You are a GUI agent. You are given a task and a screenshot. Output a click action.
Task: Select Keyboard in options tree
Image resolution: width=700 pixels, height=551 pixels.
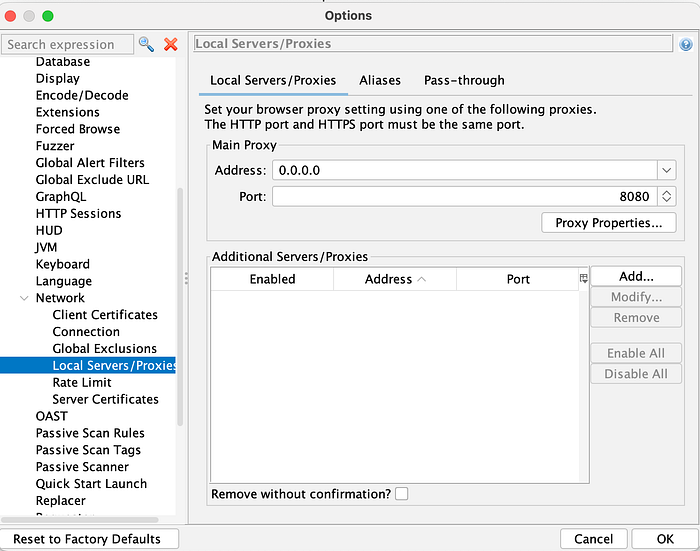click(62, 264)
